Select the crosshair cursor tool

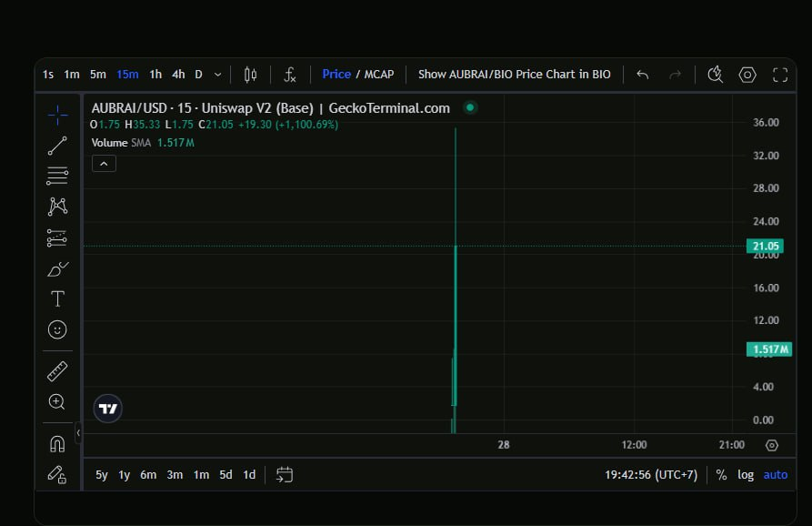coord(57,115)
